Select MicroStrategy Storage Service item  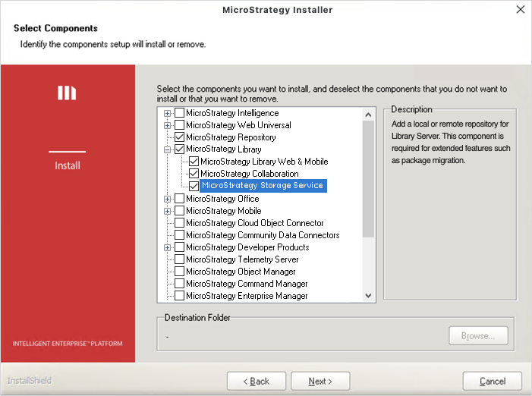263,186
